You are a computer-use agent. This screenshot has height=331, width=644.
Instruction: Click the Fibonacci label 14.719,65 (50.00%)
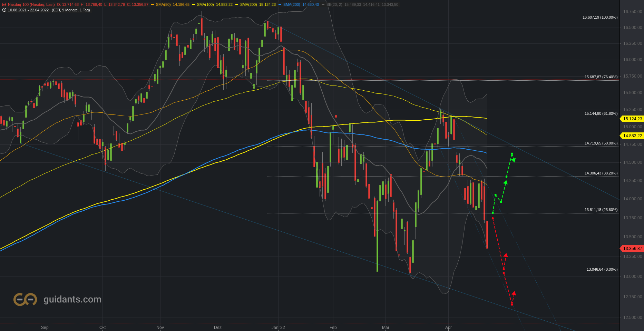tap(601, 143)
